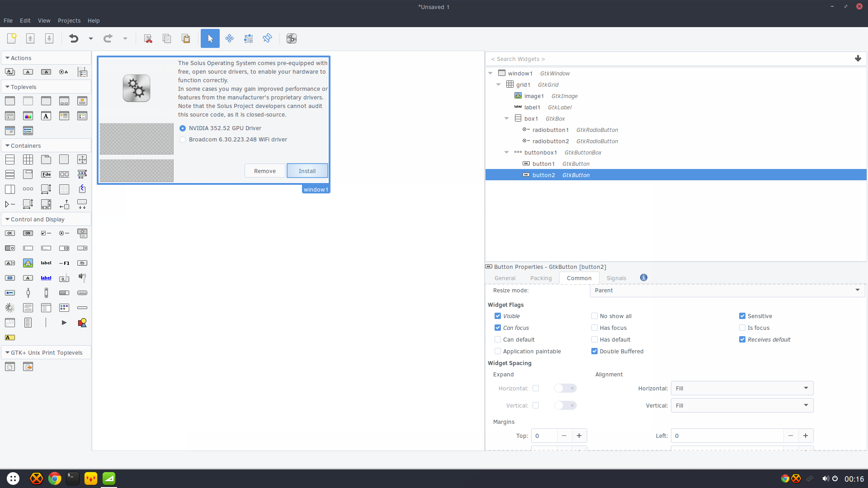The height and width of the screenshot is (488, 868).
Task: Select radiobutton1 in the widget tree
Action: pos(550,130)
